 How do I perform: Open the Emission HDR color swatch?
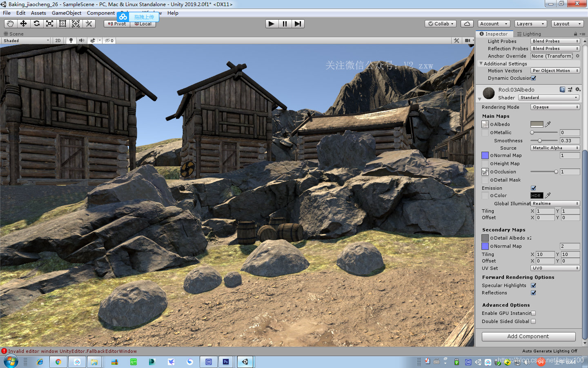537,195
